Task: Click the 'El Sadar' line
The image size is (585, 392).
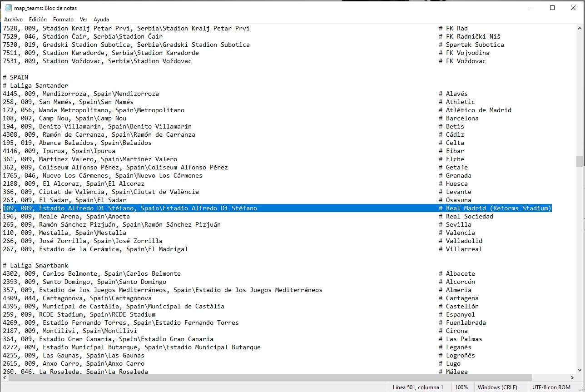Action: pos(64,200)
